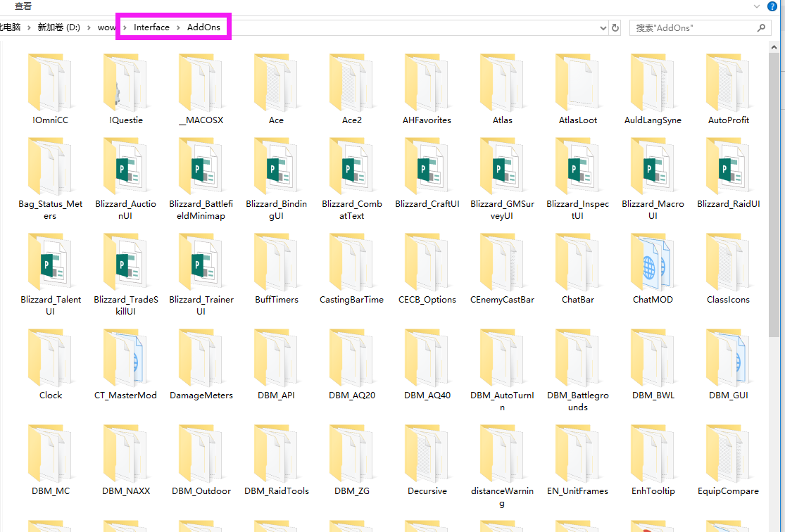Select the Clock folder icon
Viewport: 785px width, 532px height.
point(50,358)
